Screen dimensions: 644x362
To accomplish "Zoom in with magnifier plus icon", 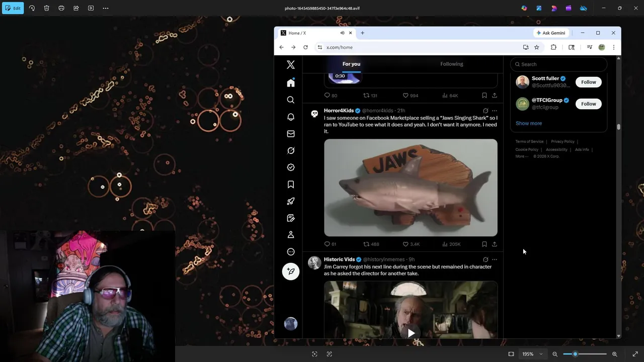I will click(x=614, y=354).
